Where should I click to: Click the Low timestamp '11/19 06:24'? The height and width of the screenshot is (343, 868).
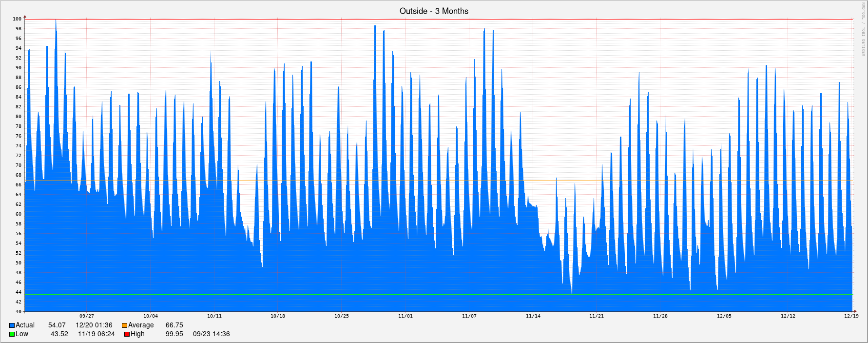pos(96,334)
